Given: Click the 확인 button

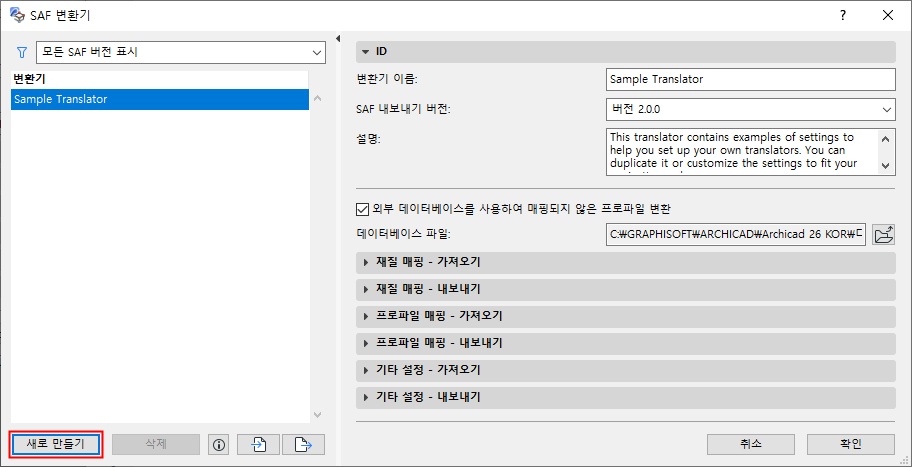Looking at the screenshot, I should [x=851, y=444].
